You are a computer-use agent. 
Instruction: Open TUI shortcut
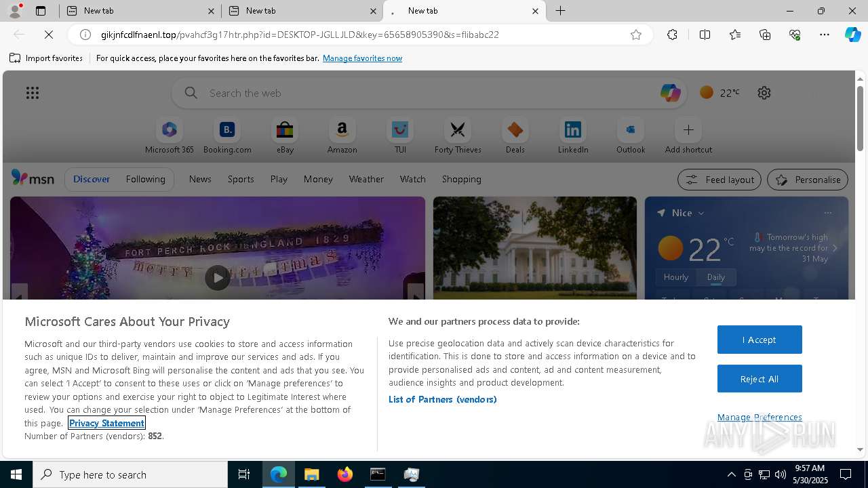[400, 136]
